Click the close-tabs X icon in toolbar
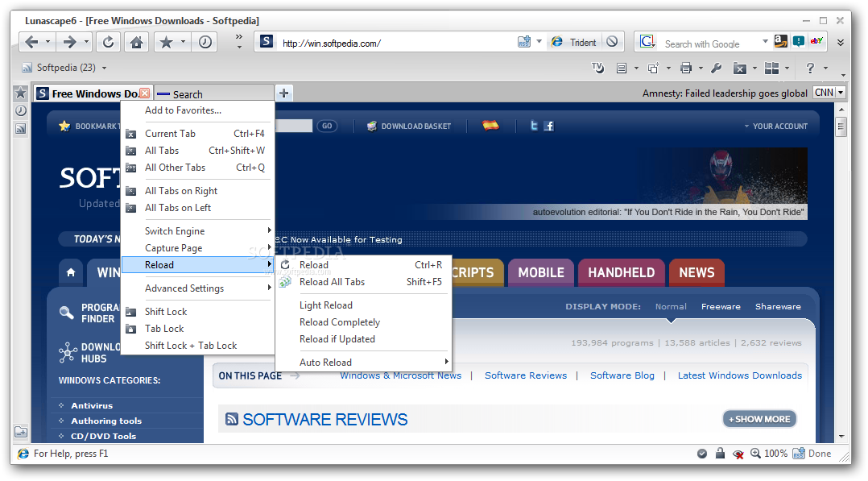 pyautogui.click(x=739, y=68)
